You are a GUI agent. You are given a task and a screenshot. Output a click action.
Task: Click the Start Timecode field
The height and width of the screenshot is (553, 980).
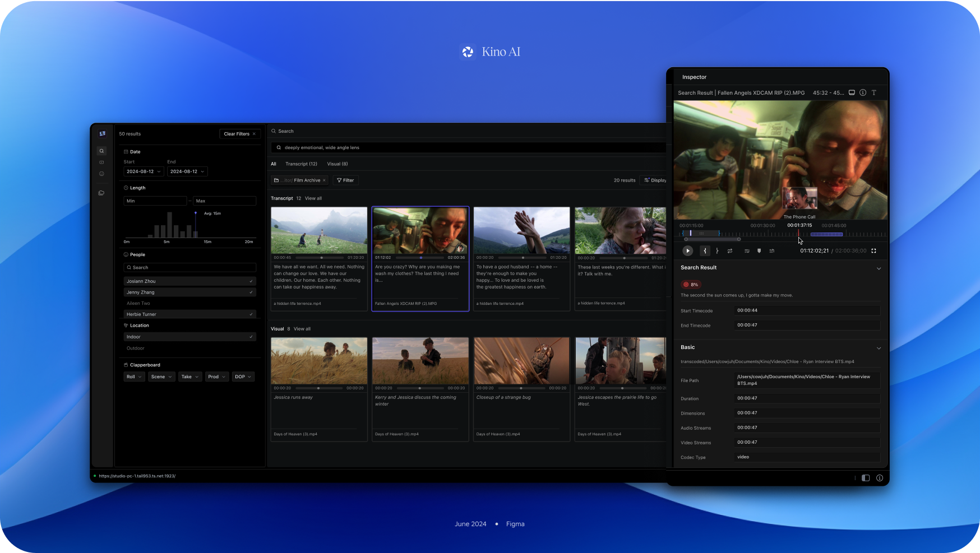807,310
